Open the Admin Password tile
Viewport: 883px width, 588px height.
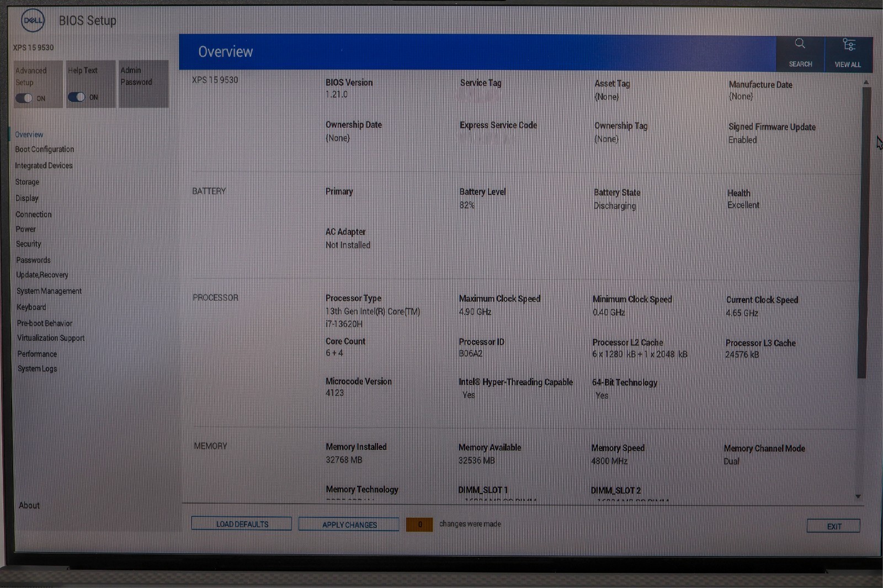[143, 83]
